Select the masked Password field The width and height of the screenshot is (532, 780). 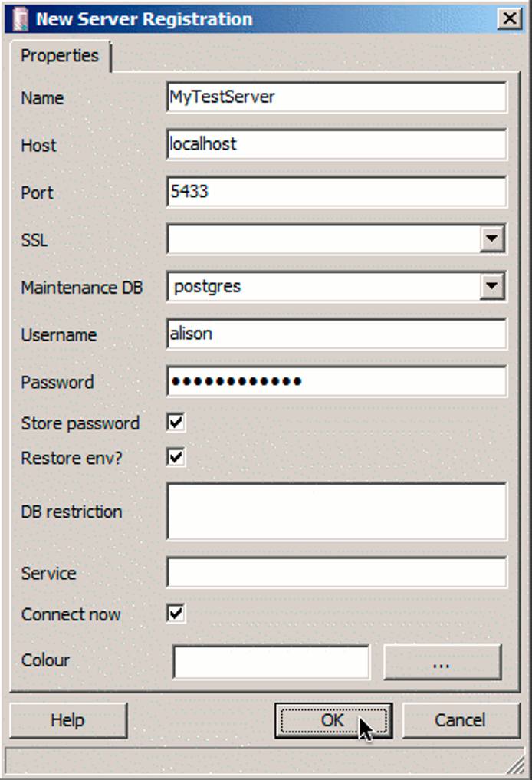pos(335,382)
